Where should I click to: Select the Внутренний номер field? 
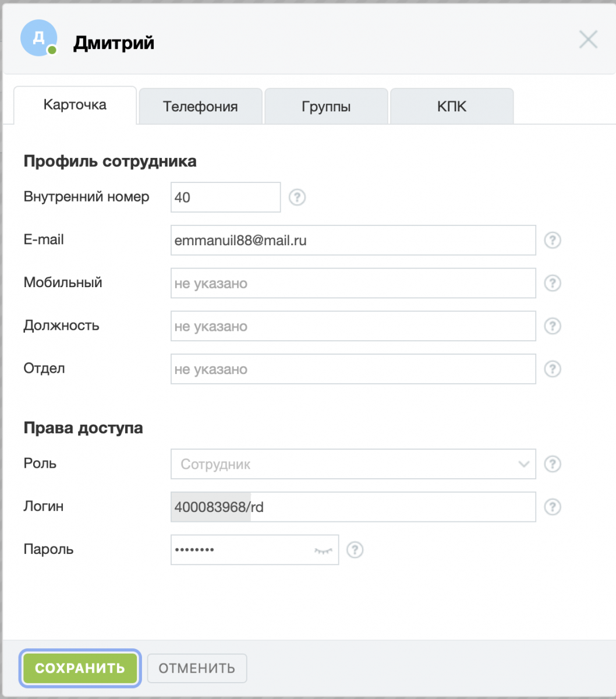click(x=225, y=197)
